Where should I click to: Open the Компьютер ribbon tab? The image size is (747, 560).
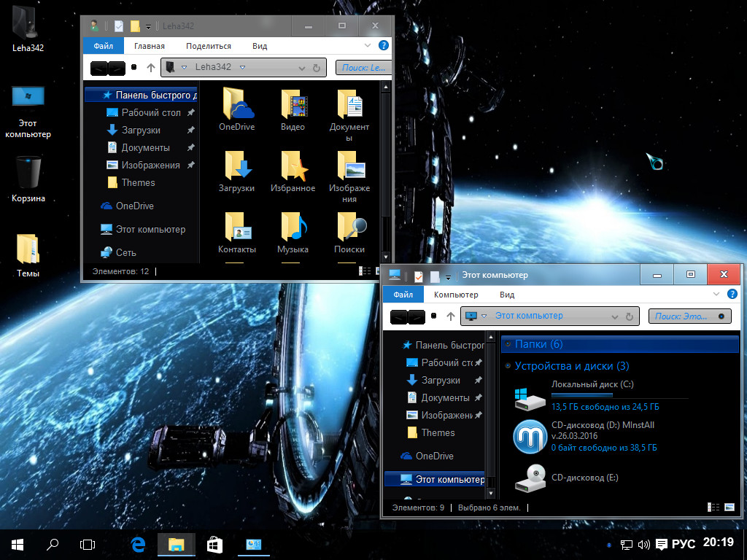click(x=456, y=295)
